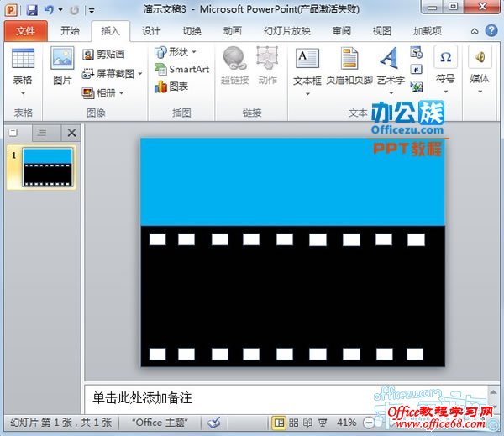This screenshot has width=504, height=436.
Task: Open the 屏幕截图 screenshot dropdown
Action: (x=139, y=74)
